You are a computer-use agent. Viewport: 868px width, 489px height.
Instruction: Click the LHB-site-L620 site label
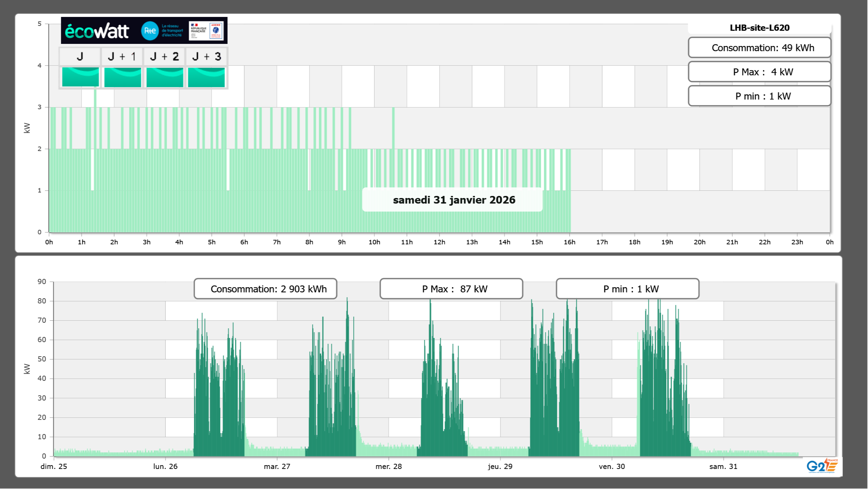click(759, 28)
